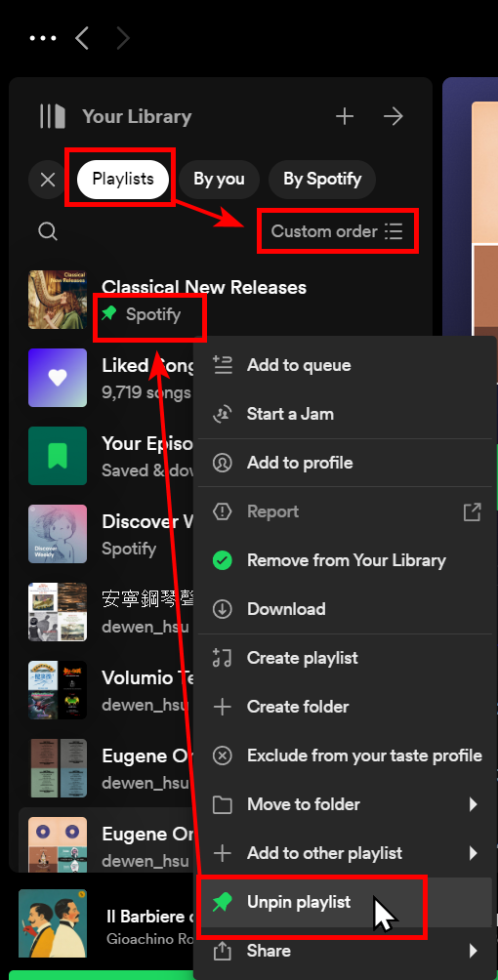This screenshot has height=980, width=498.
Task: Open the Custom order sort dropdown
Action: click(337, 231)
